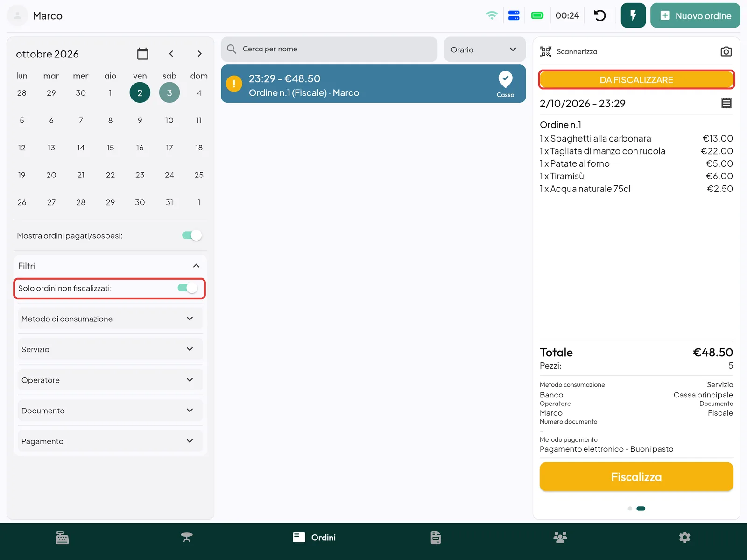This screenshot has height=560, width=747.
Task: Click the Cerca per nome search field
Action: pyautogui.click(x=329, y=49)
